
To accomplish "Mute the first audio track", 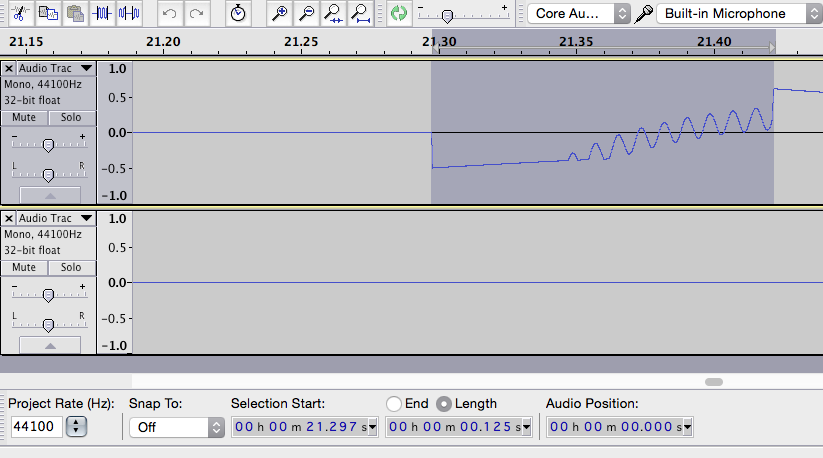I will coord(24,118).
